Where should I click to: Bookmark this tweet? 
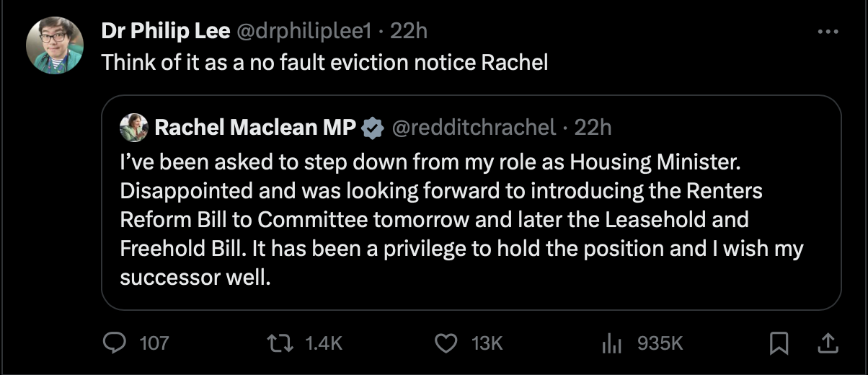(x=778, y=343)
